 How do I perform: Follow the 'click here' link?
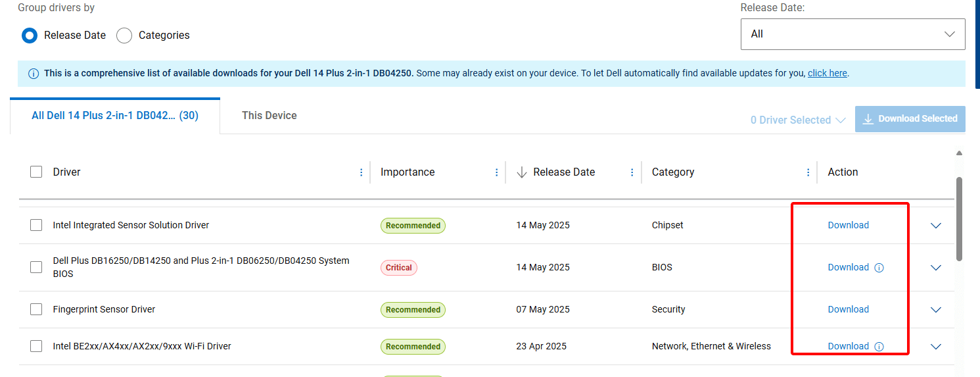tap(827, 74)
